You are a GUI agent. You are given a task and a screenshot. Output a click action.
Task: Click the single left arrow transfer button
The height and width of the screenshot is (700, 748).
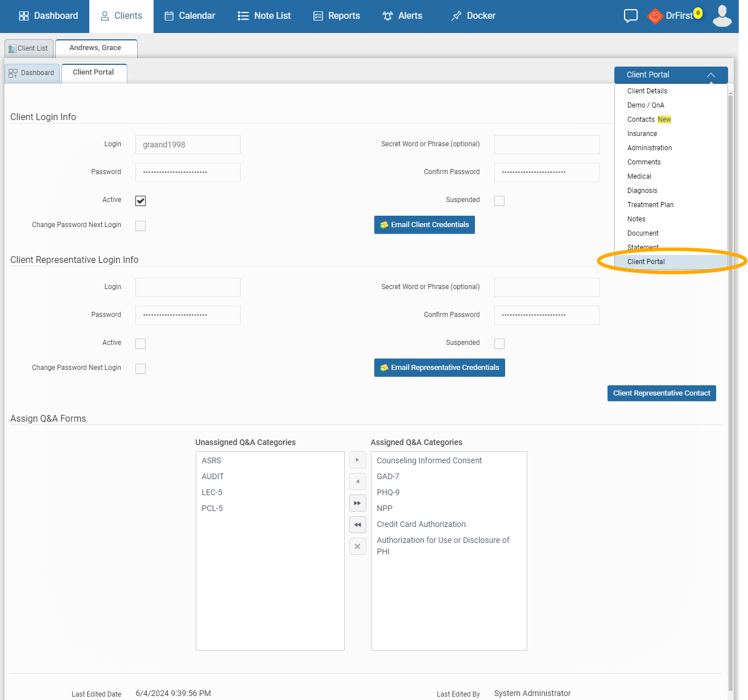coord(357,481)
